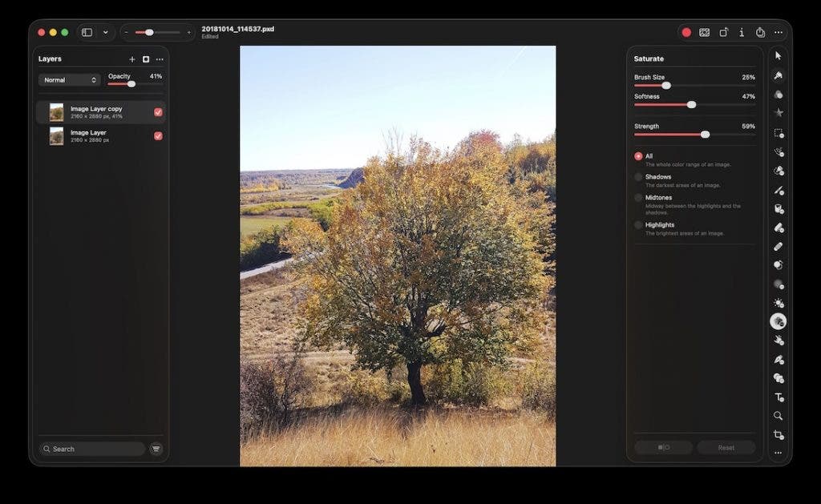
Task: Select the Midtones range option
Action: [638, 197]
